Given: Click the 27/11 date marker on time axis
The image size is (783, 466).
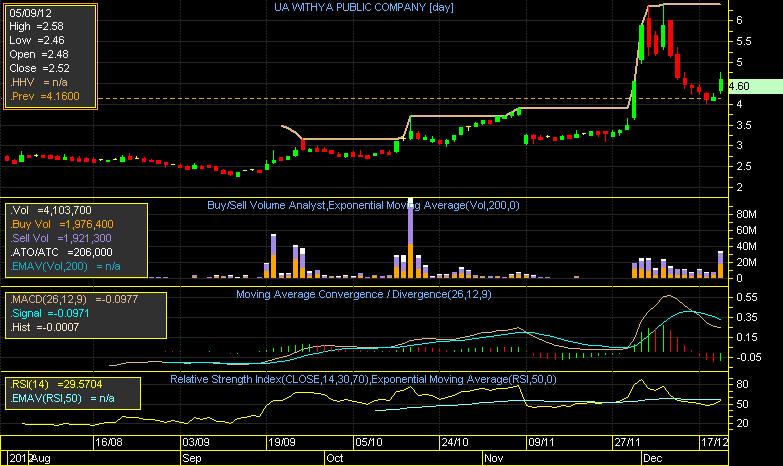Looking at the screenshot, I should pyautogui.click(x=628, y=442).
